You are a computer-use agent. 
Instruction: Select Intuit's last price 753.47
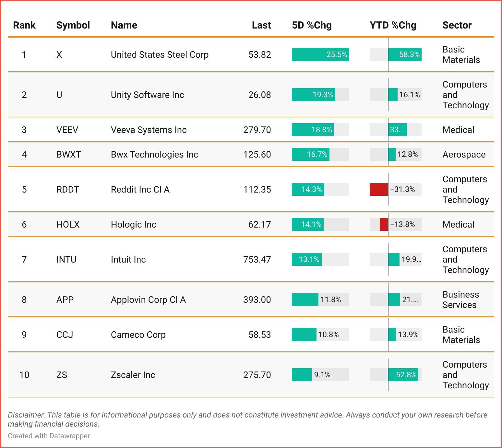(x=257, y=260)
